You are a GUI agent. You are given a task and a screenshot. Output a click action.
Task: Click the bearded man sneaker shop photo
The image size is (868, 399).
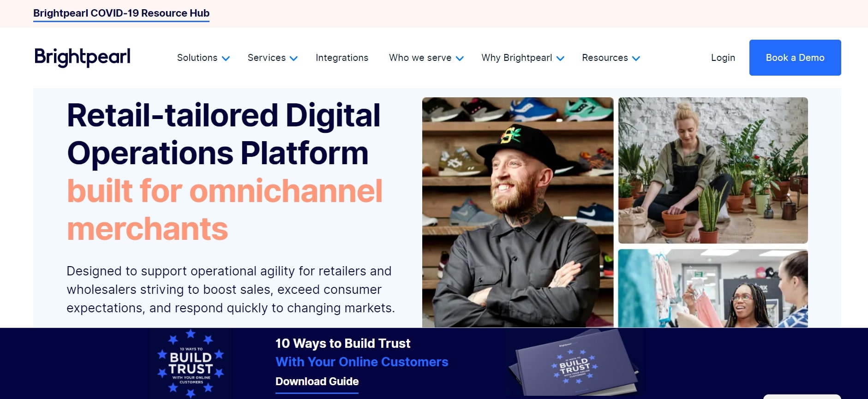(x=518, y=212)
